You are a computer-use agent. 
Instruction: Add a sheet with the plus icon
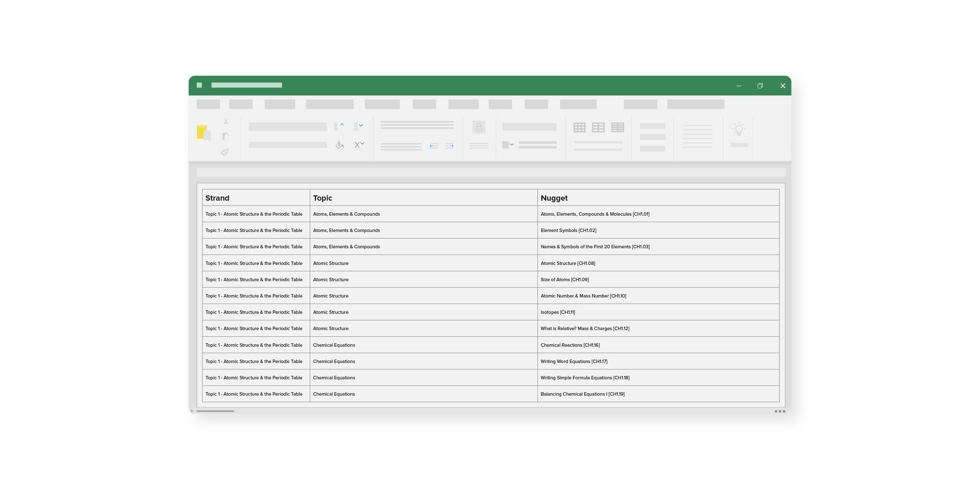pos(192,411)
